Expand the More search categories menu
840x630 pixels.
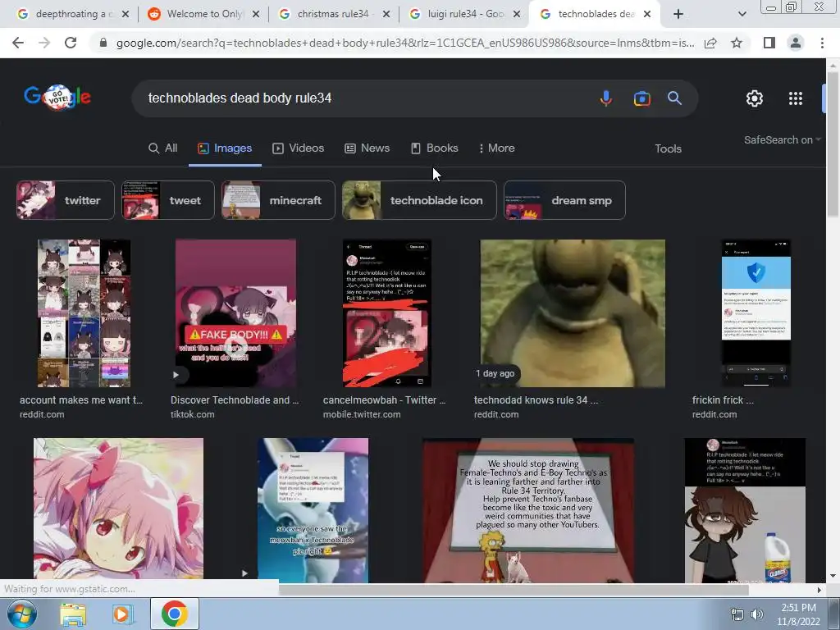click(496, 148)
